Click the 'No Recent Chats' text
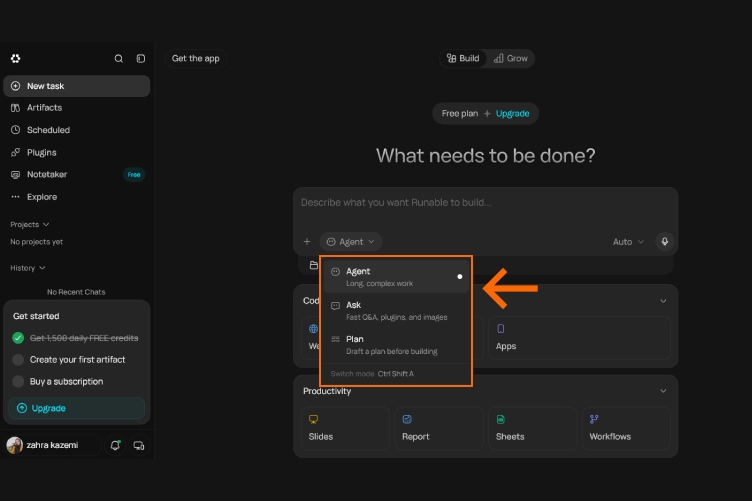Viewport: 752px width, 501px height. coord(76,292)
